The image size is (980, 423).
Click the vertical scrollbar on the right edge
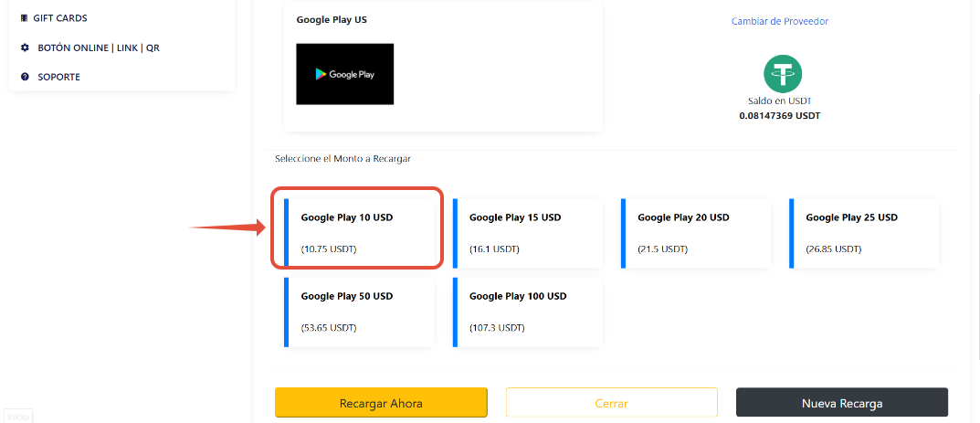(x=977, y=225)
